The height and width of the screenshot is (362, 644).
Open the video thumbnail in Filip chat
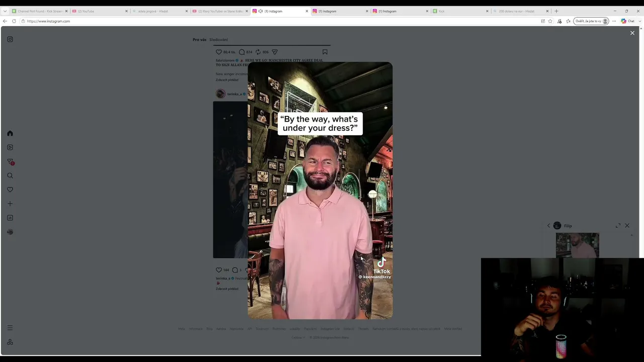pos(577,245)
